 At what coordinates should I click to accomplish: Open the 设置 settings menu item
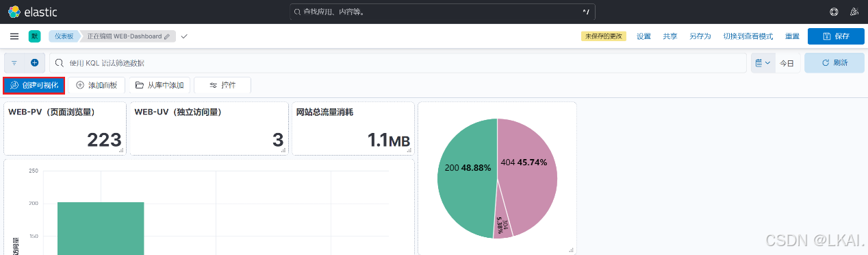tap(643, 36)
